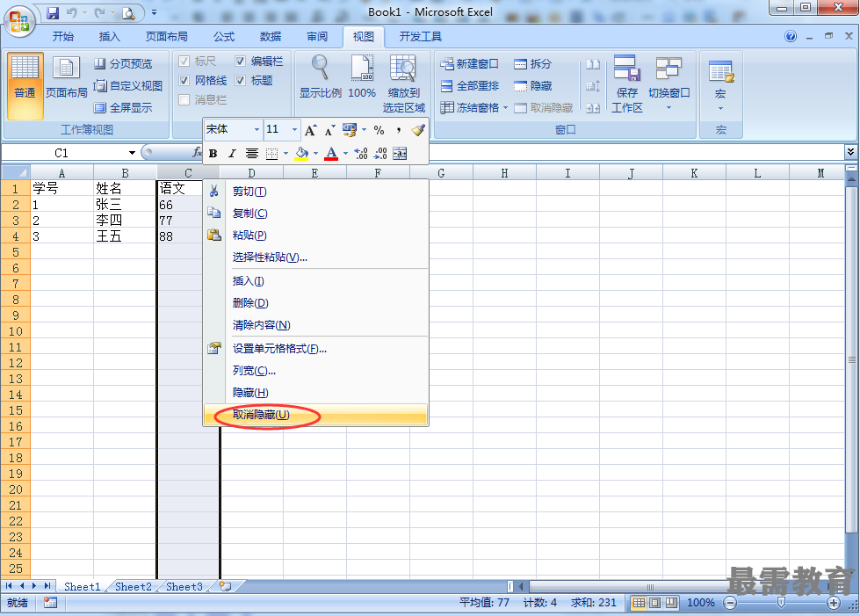Choose Paste Special (选择性粘贴) in context menu
Image resolution: width=860 pixels, height=616 pixels.
[x=315, y=257]
